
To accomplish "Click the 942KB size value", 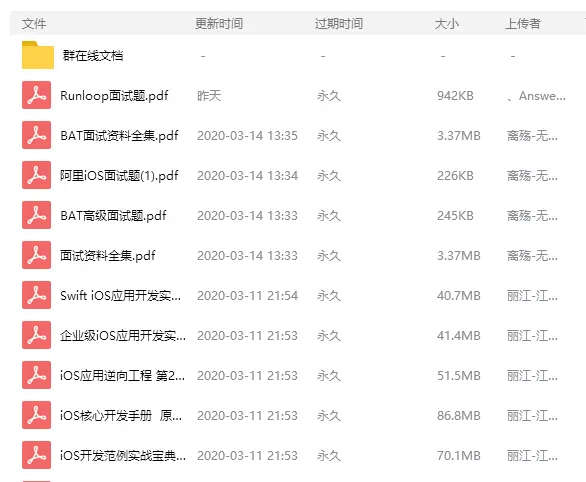I will [x=455, y=96].
